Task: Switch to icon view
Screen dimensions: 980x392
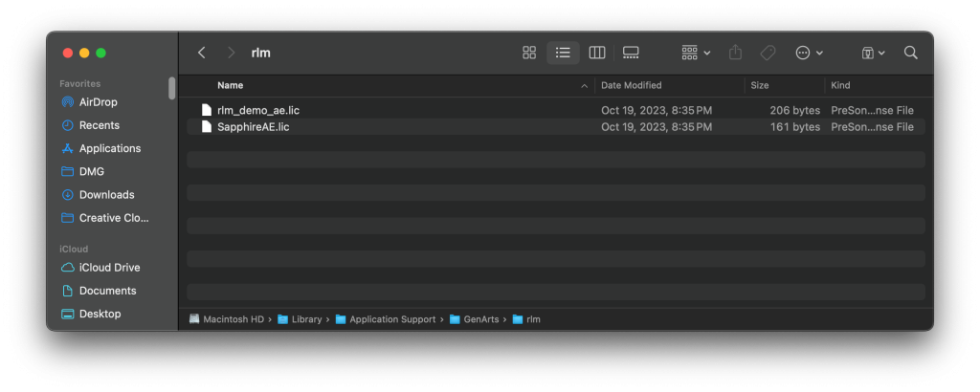Action: click(x=529, y=53)
